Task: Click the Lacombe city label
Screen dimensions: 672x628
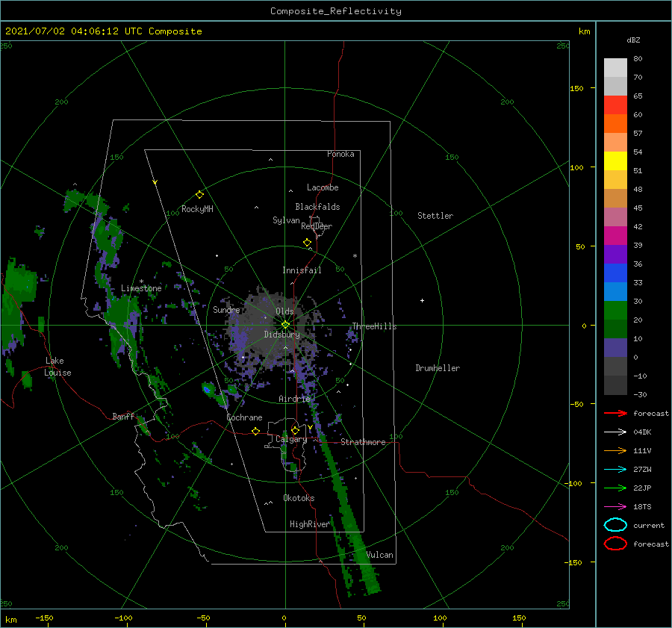Action: tap(323, 187)
